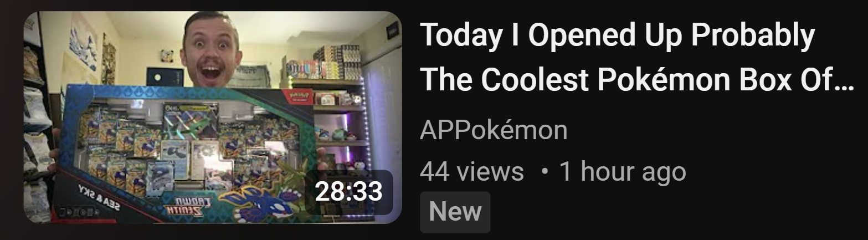The height and width of the screenshot is (240, 868).
Task: Click the Crown Zenith logo on box
Action: tap(185, 206)
